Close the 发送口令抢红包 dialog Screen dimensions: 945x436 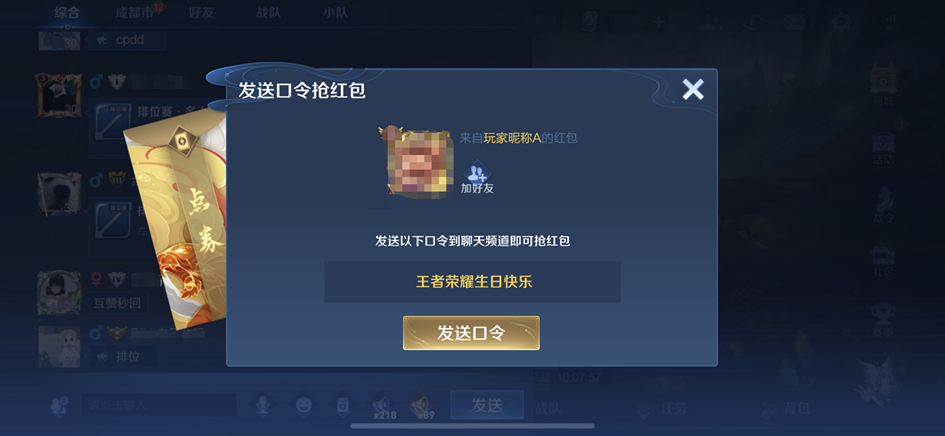(x=692, y=90)
